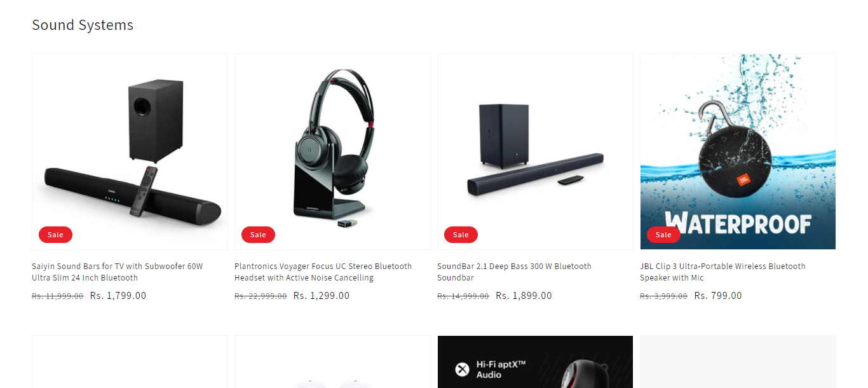Click the Rs. 799.00 sale price
The width and height of the screenshot is (868, 388).
pyautogui.click(x=718, y=296)
